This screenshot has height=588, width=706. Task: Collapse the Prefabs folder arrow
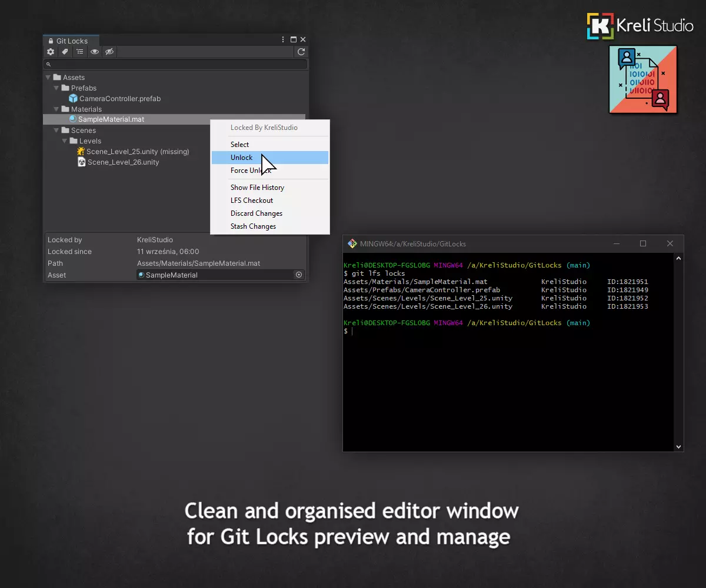(56, 88)
